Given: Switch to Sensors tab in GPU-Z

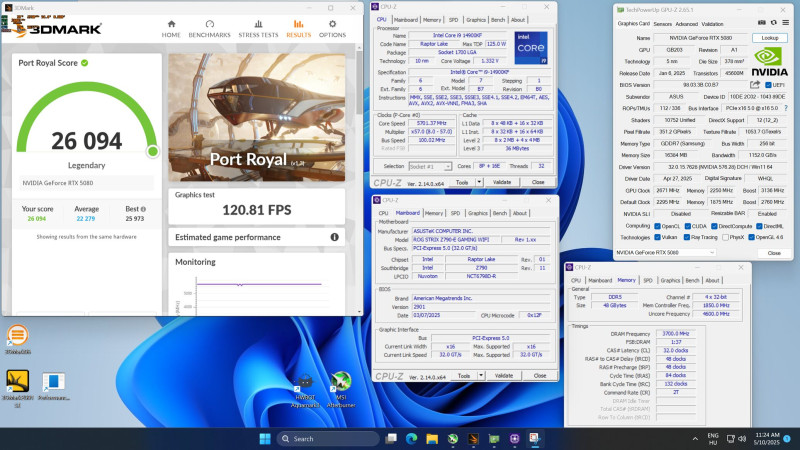Looking at the screenshot, I should (x=660, y=23).
